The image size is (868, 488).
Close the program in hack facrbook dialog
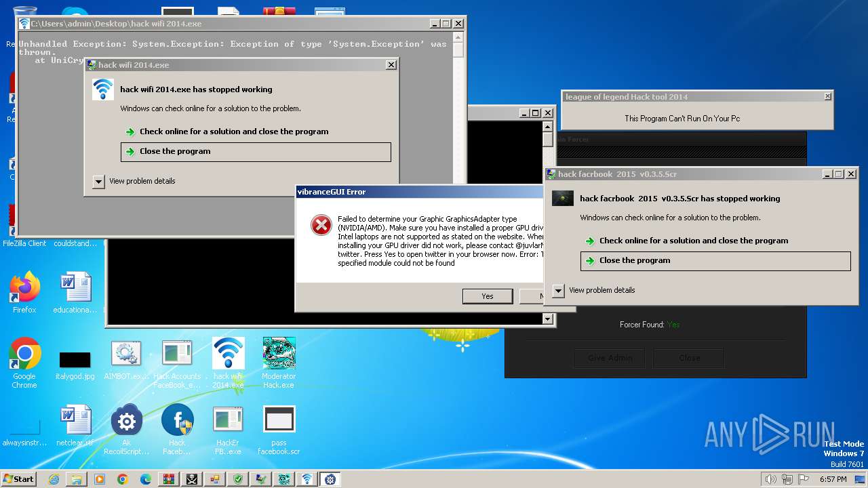click(x=715, y=261)
